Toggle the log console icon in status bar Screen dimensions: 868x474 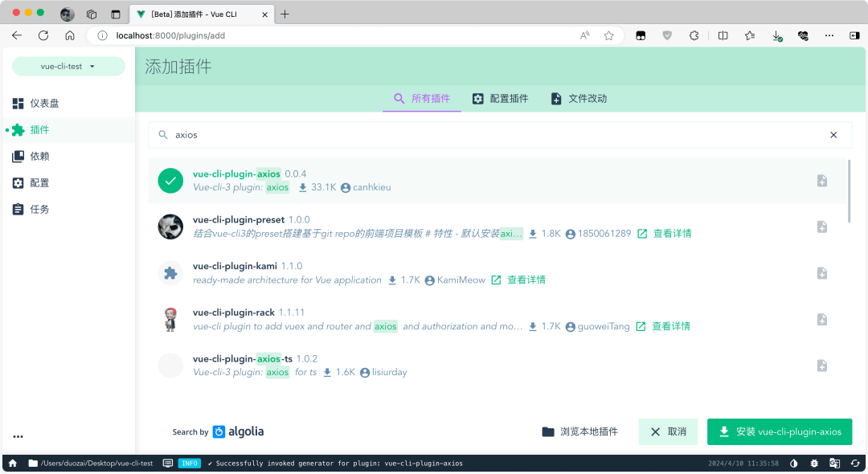[168, 464]
